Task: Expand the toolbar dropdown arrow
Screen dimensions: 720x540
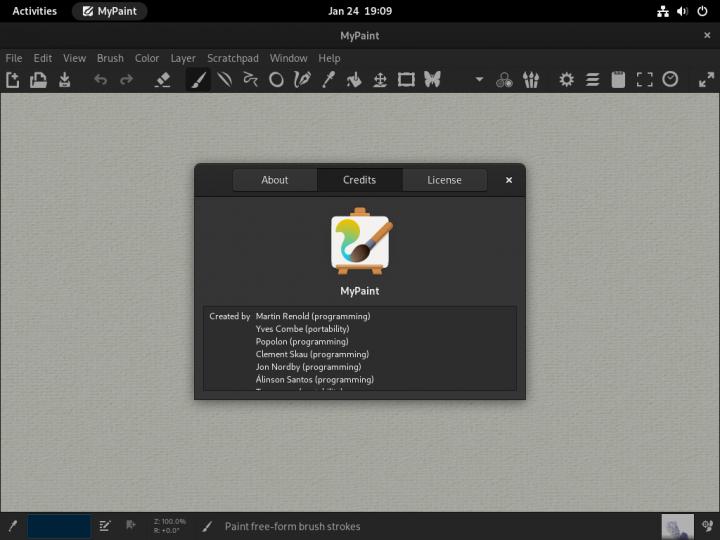Action: (479, 80)
